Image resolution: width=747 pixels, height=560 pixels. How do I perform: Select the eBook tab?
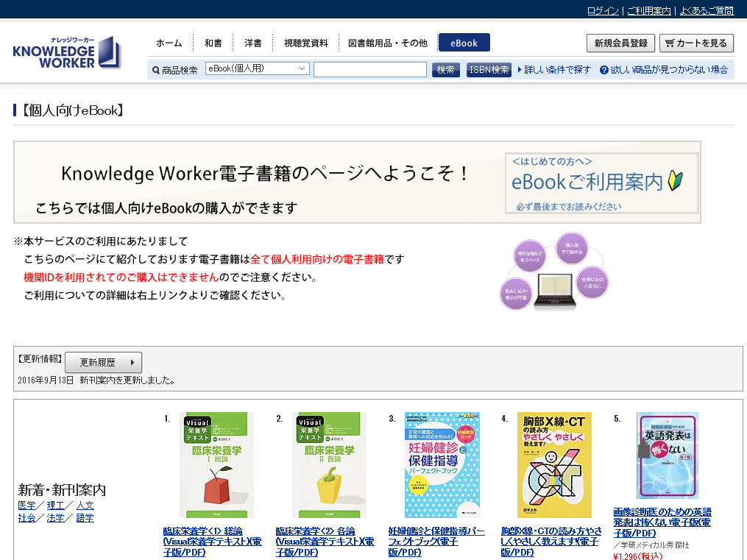[464, 43]
